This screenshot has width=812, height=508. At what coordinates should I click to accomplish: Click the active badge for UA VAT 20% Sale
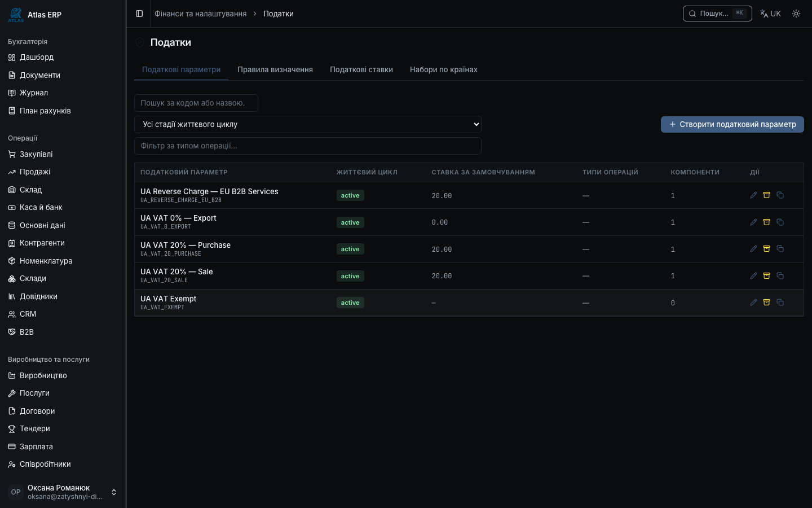coord(350,276)
